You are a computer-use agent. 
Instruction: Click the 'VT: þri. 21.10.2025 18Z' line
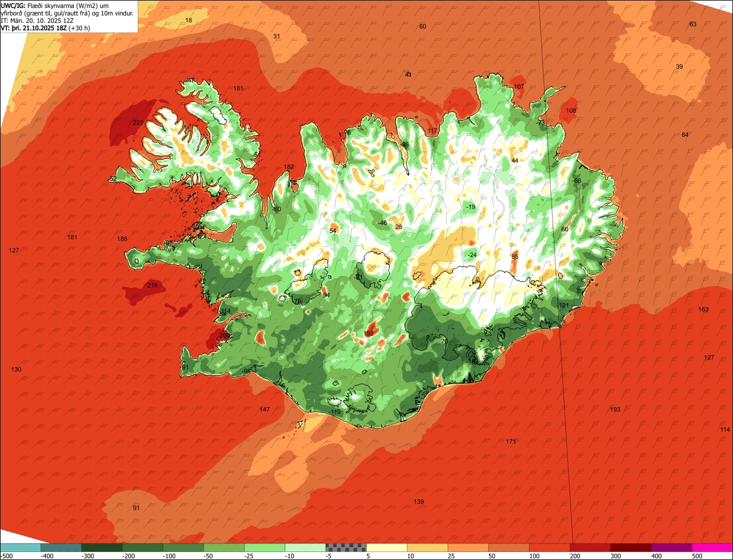(x=45, y=27)
